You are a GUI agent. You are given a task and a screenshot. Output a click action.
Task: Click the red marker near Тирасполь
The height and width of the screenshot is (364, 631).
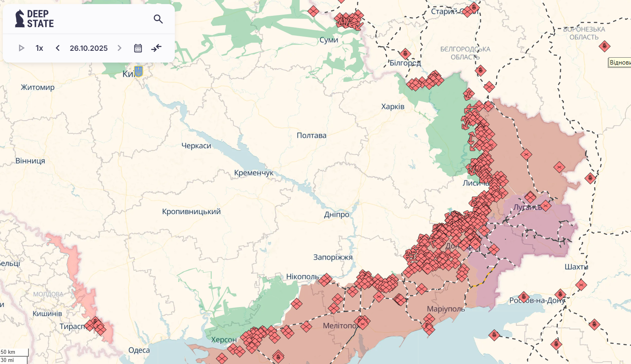click(x=96, y=323)
